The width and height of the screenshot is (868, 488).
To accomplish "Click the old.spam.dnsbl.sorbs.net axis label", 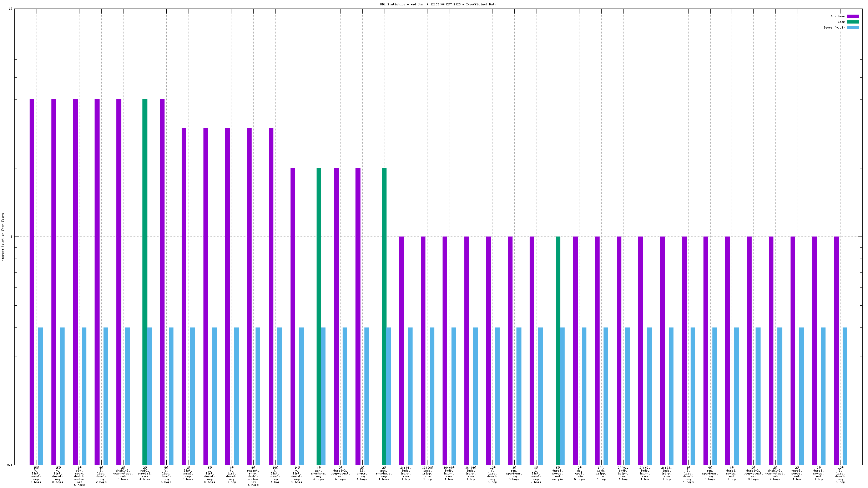I will point(79,476).
